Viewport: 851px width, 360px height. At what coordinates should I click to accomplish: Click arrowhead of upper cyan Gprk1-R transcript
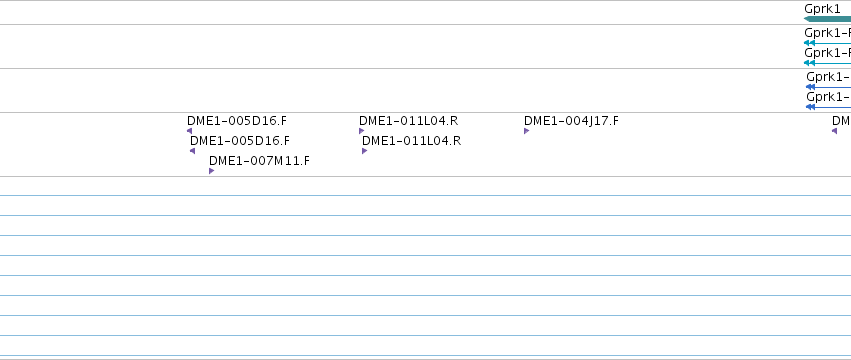[x=809, y=43]
